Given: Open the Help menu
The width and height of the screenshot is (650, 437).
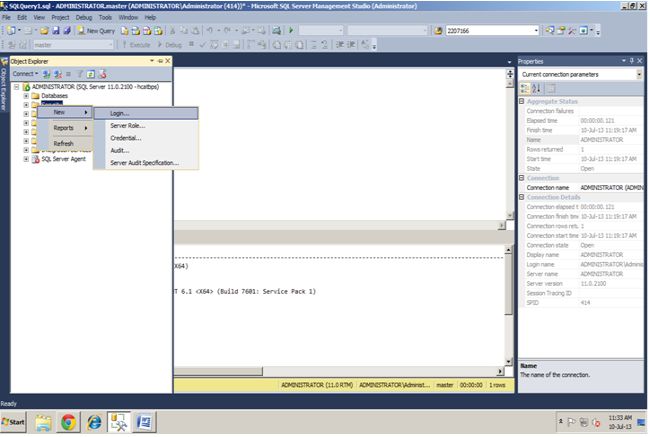Looking at the screenshot, I should tap(150, 17).
